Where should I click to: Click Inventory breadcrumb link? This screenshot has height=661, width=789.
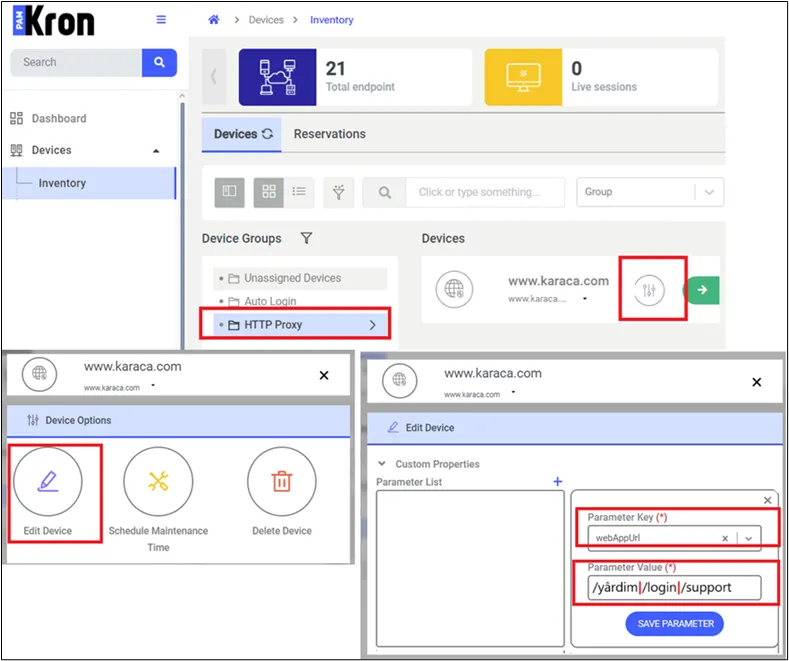(332, 20)
